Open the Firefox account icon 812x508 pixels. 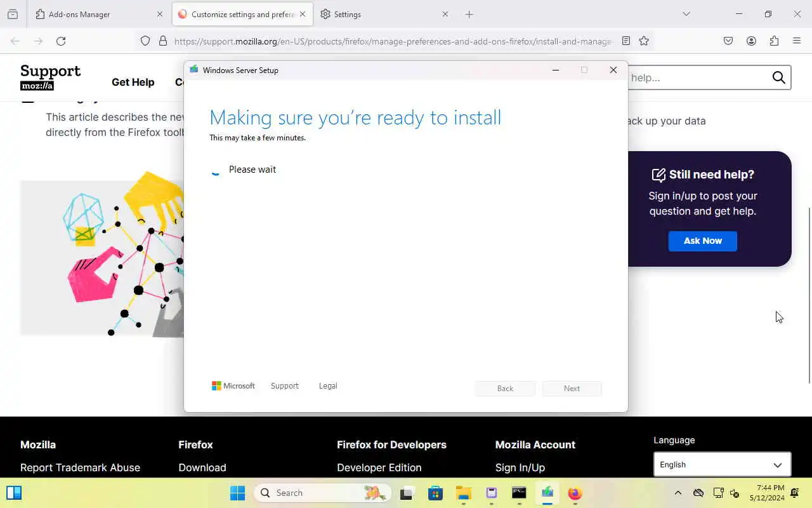tap(751, 41)
